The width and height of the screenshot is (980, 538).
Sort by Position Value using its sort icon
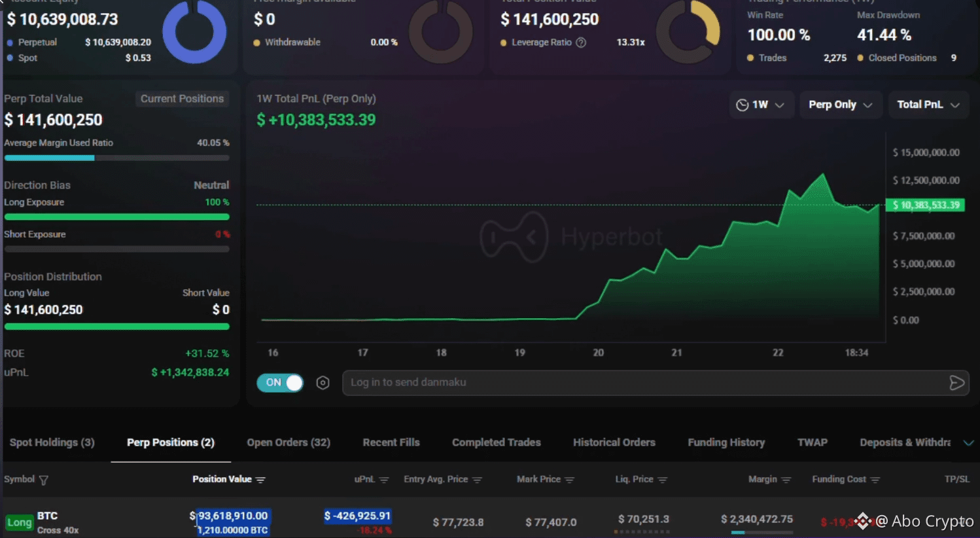tap(260, 480)
